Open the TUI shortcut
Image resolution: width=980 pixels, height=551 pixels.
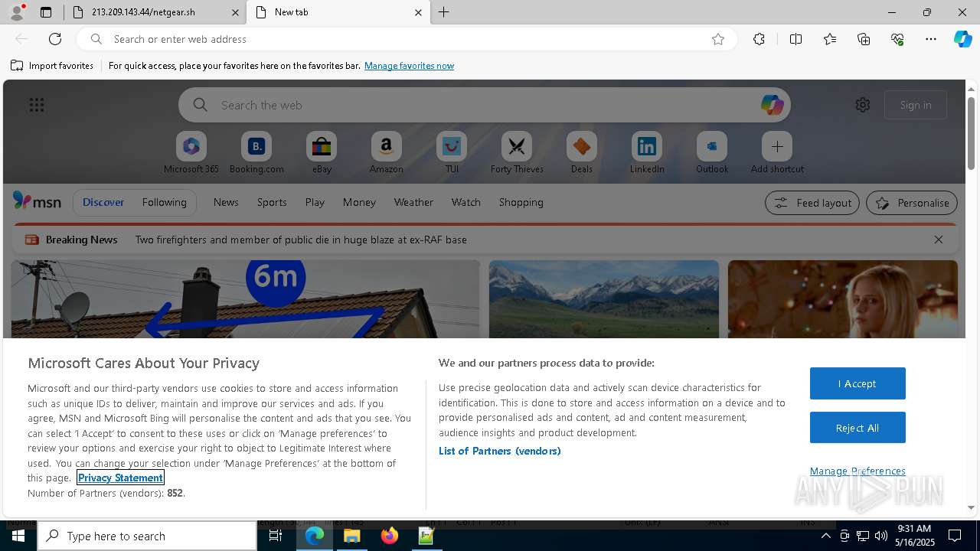pyautogui.click(x=452, y=152)
